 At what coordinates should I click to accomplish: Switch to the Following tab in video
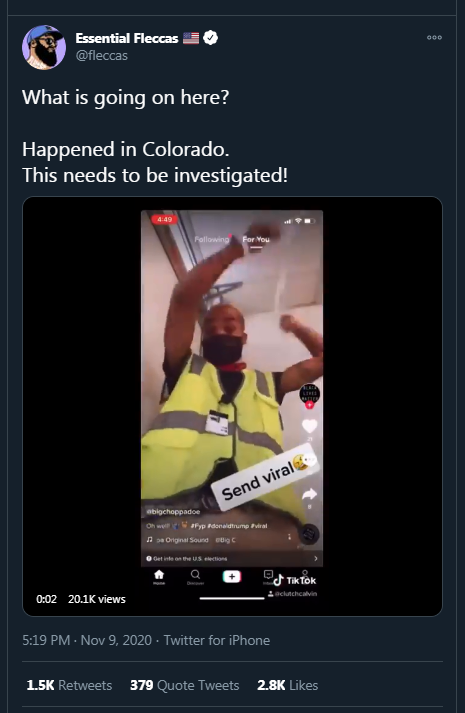[212, 239]
